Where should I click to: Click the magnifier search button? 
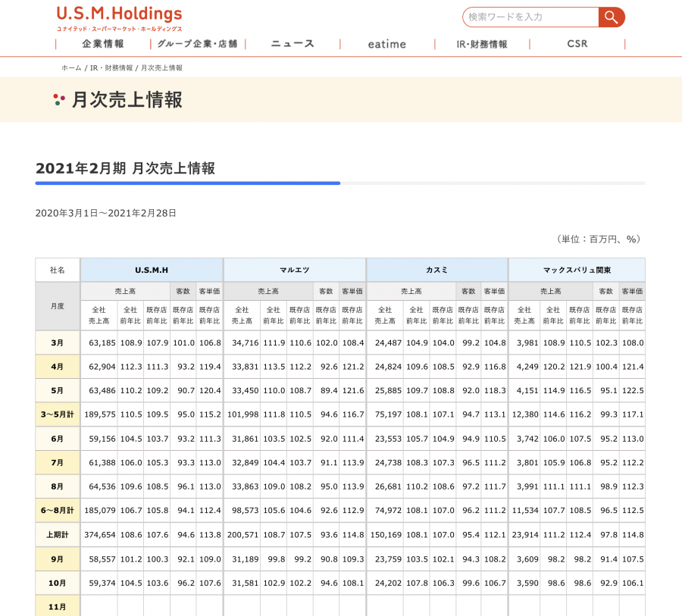point(612,17)
